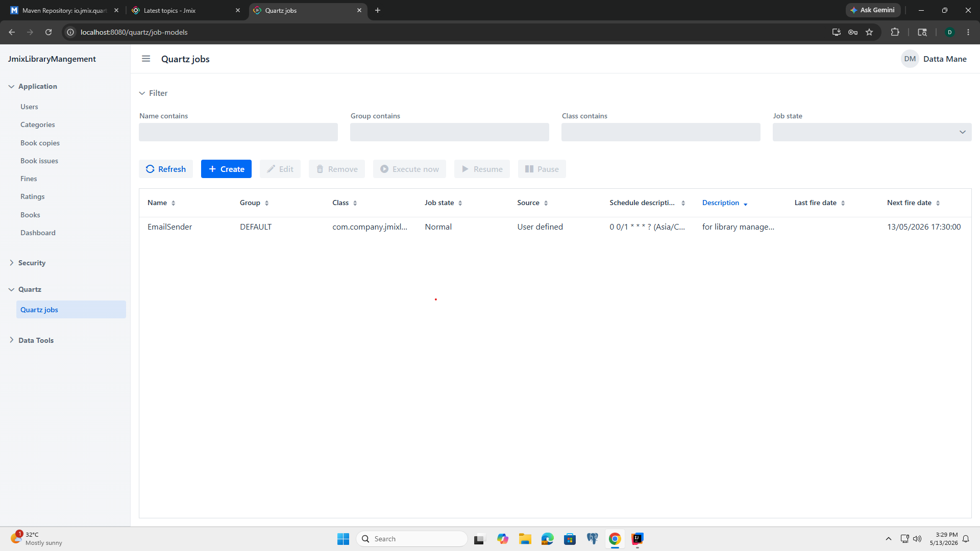The height and width of the screenshot is (551, 980).
Task: Open the Job state dropdown
Action: coord(872,132)
